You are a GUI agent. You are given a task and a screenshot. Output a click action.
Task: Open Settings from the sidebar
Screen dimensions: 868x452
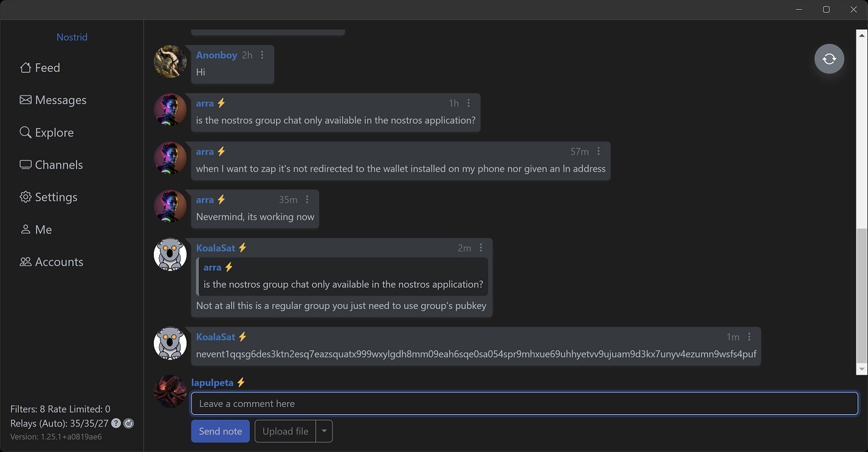[48, 197]
